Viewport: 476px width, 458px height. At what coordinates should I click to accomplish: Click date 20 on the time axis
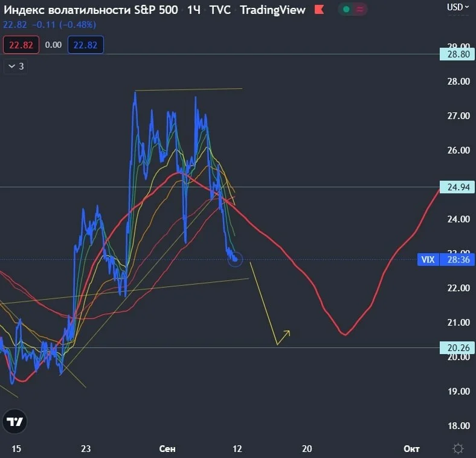[307, 448]
